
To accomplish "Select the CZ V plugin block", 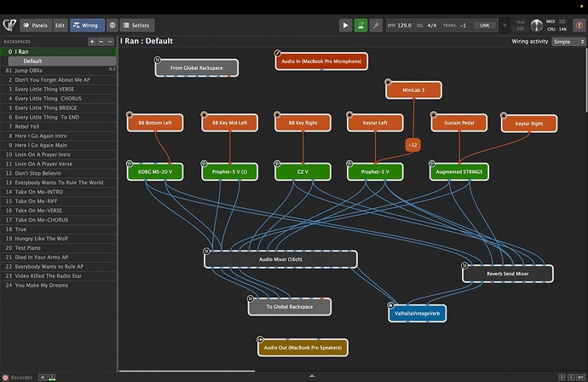I will (303, 172).
